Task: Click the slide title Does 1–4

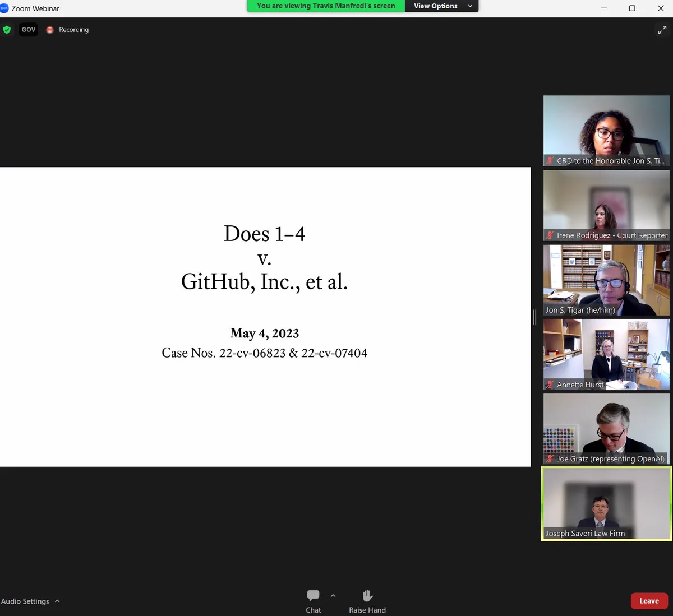Action: pos(264,234)
